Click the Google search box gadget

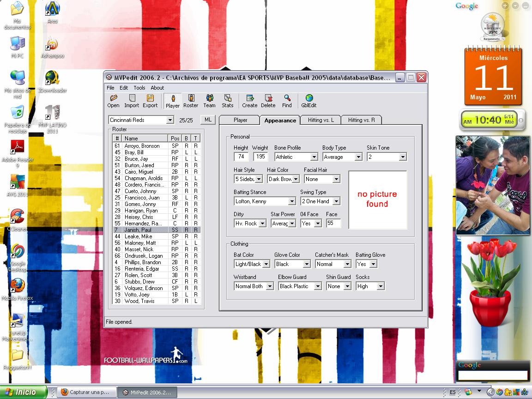492,375
